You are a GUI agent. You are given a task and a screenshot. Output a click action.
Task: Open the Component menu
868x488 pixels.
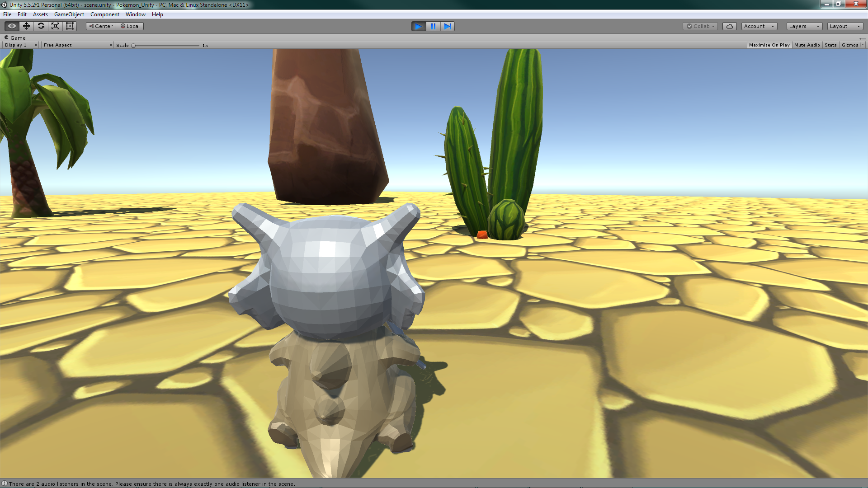pos(104,14)
